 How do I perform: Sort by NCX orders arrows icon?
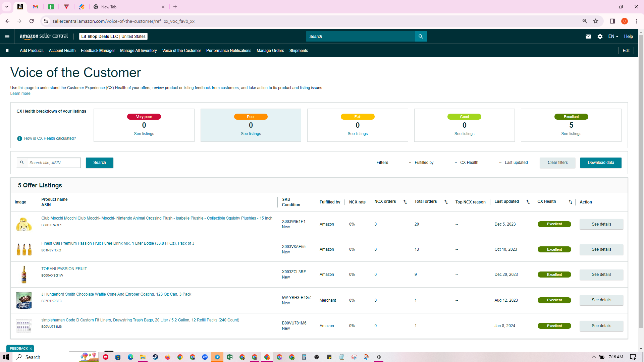click(x=405, y=202)
